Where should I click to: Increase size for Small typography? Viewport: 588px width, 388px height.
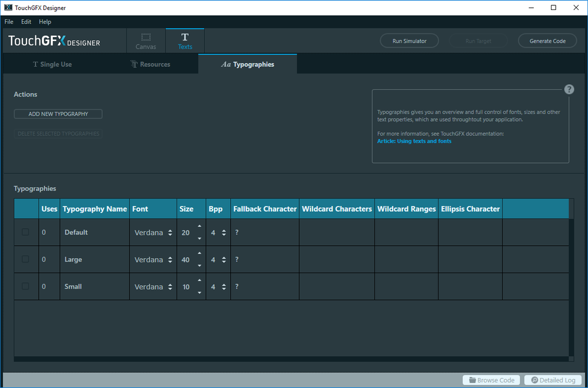[199, 280]
